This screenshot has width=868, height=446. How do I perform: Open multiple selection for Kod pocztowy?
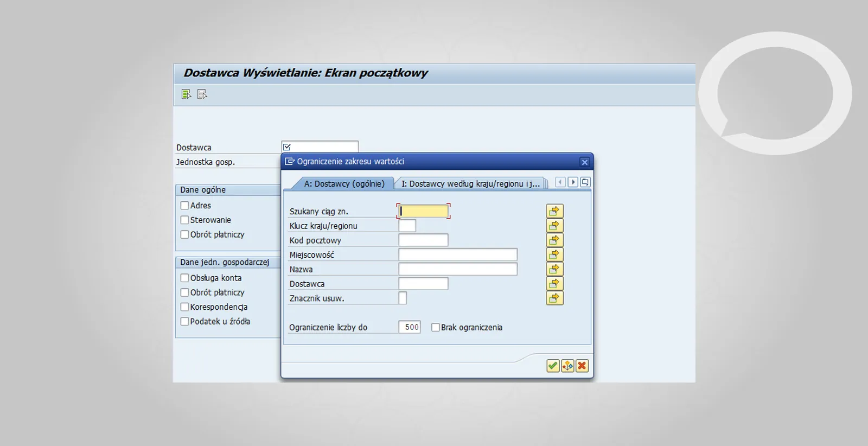tap(554, 240)
